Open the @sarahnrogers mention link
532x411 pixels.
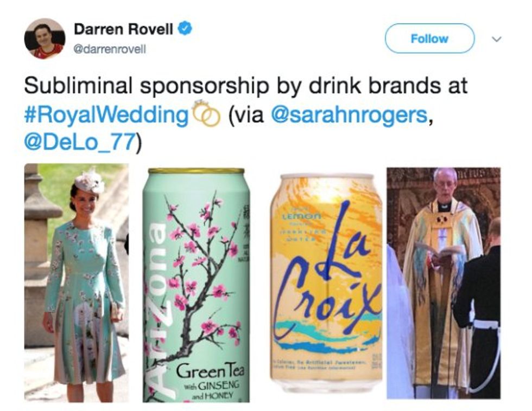coord(349,114)
